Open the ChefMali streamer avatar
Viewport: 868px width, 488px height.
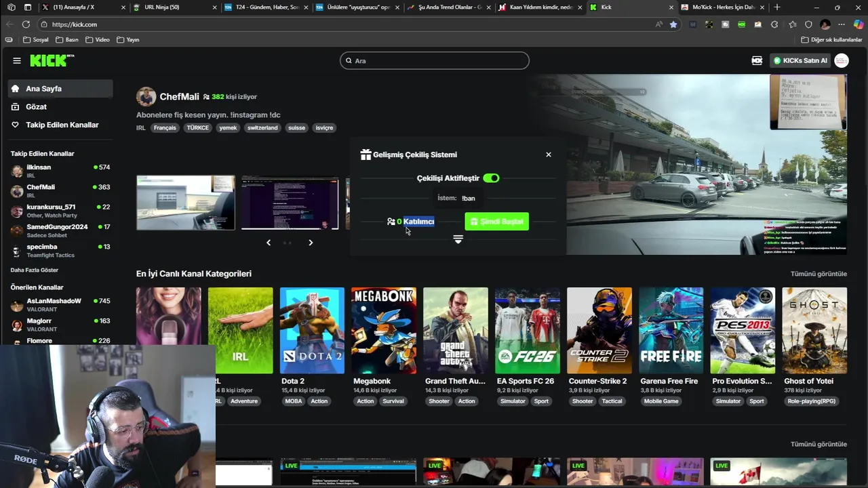tap(146, 96)
